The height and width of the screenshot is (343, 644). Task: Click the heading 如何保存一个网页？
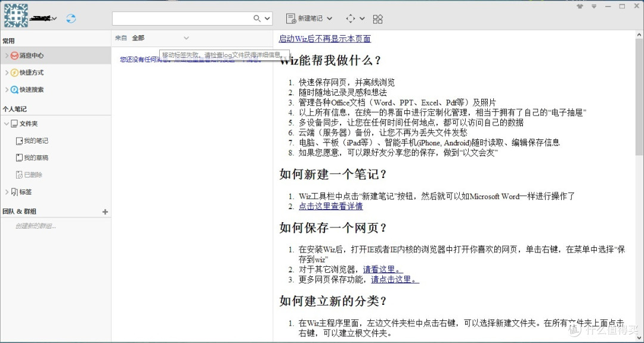[x=333, y=227]
